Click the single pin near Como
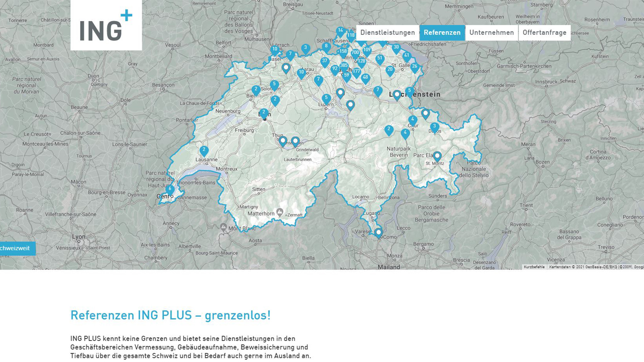 pyautogui.click(x=378, y=233)
